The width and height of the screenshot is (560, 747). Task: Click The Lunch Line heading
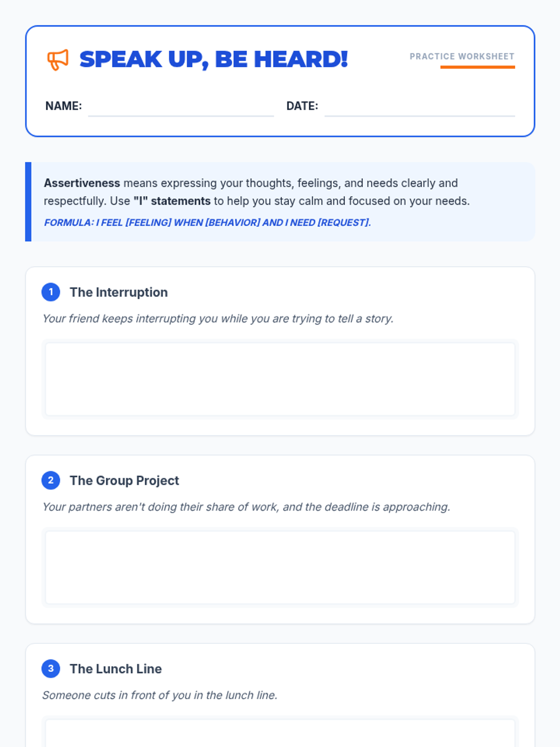(116, 669)
